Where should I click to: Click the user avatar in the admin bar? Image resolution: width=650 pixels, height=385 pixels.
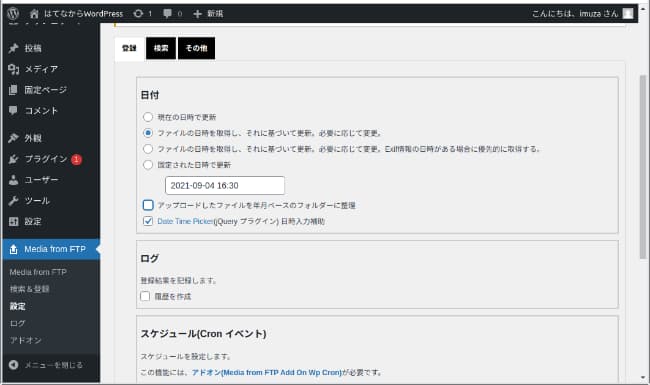[628, 14]
